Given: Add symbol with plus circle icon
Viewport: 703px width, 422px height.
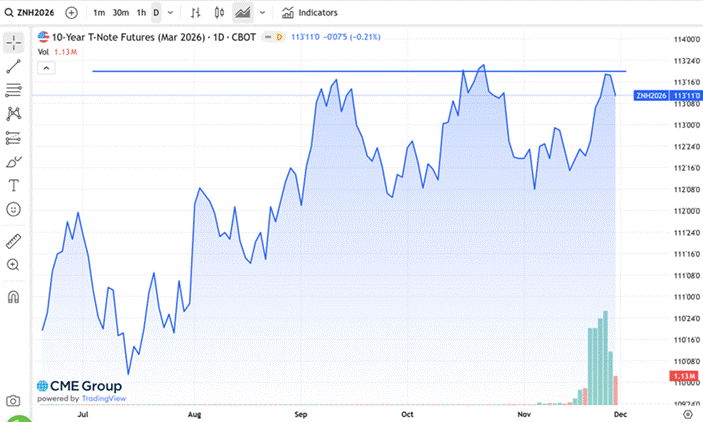Looking at the screenshot, I should point(71,13).
